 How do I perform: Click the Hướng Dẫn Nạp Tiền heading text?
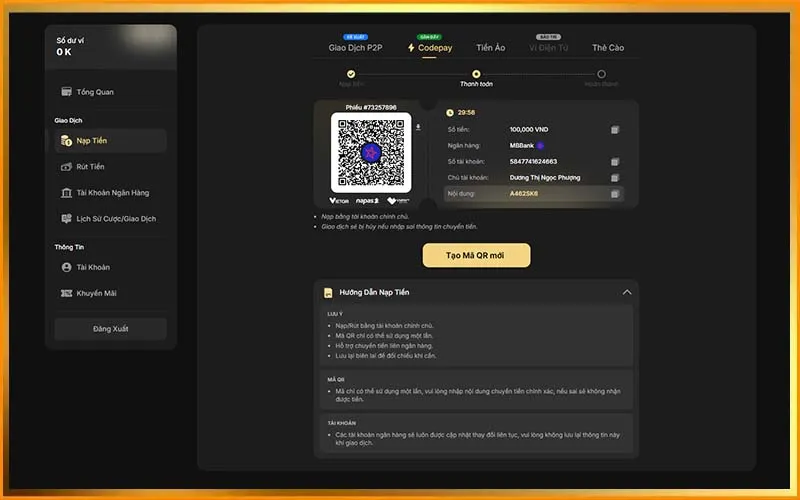pos(374,293)
